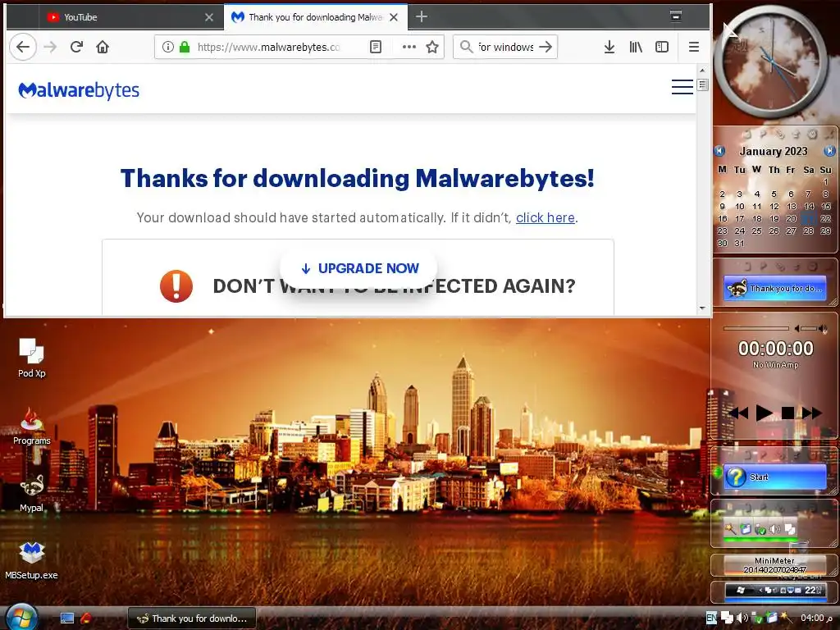840x630 pixels.
Task: Click the system tray volume icon
Action: [742, 618]
